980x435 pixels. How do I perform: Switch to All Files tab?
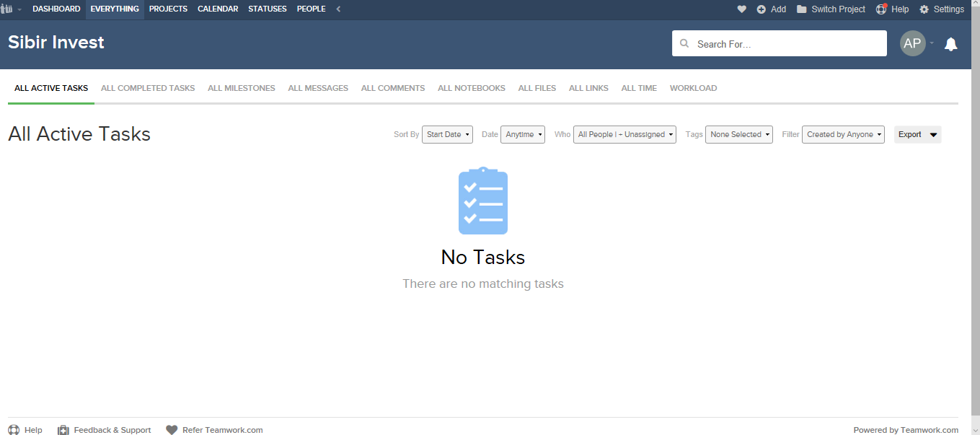click(537, 88)
